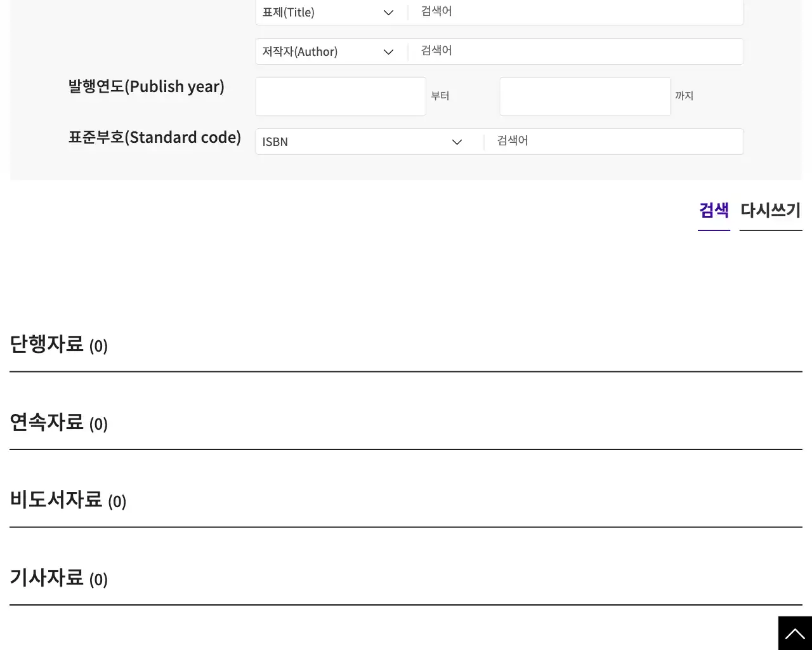Click the scroll-to-top arrow icon
812x650 pixels.
tap(795, 633)
